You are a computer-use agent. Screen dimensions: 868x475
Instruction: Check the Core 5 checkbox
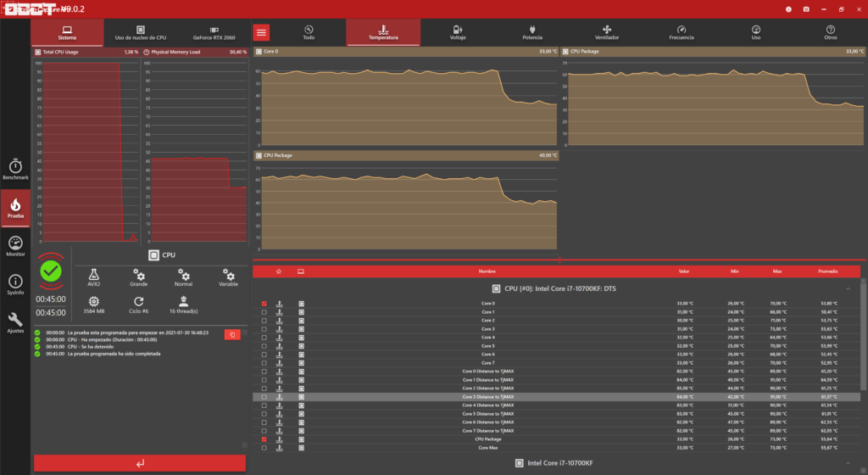[264, 346]
